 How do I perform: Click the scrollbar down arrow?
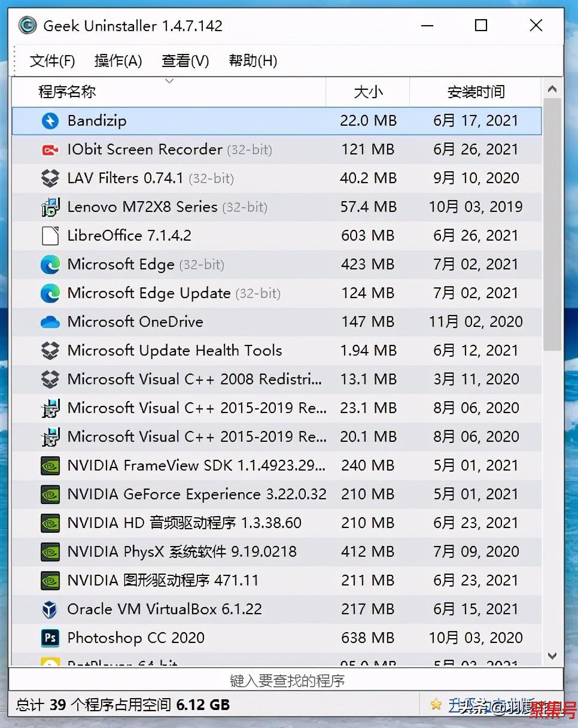pos(552,656)
